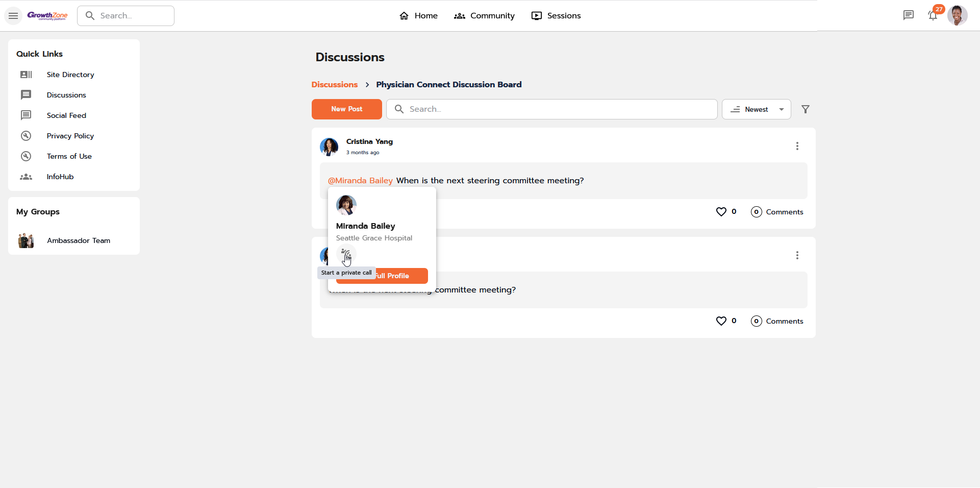Click the filter funnel icon
Viewport: 980px width, 488px height.
[805, 109]
